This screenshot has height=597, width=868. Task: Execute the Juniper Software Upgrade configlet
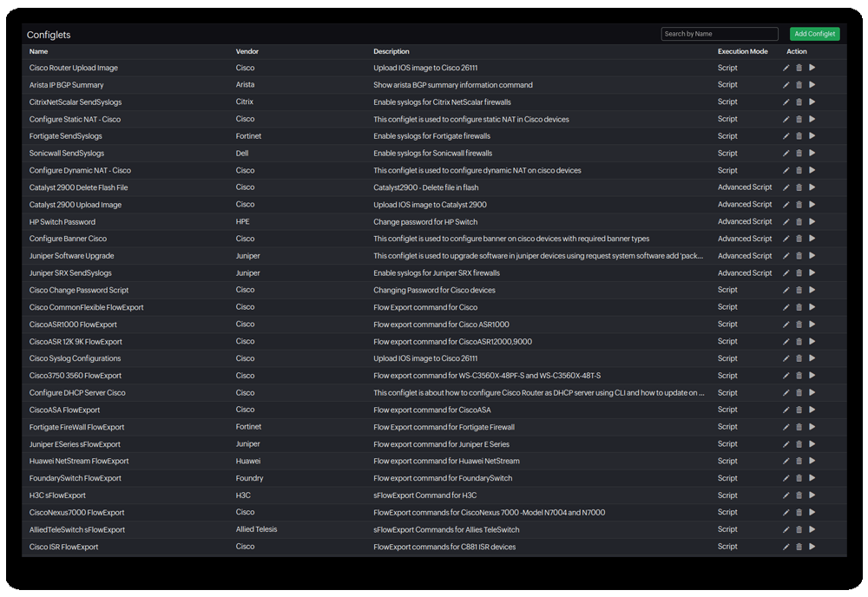[812, 256]
